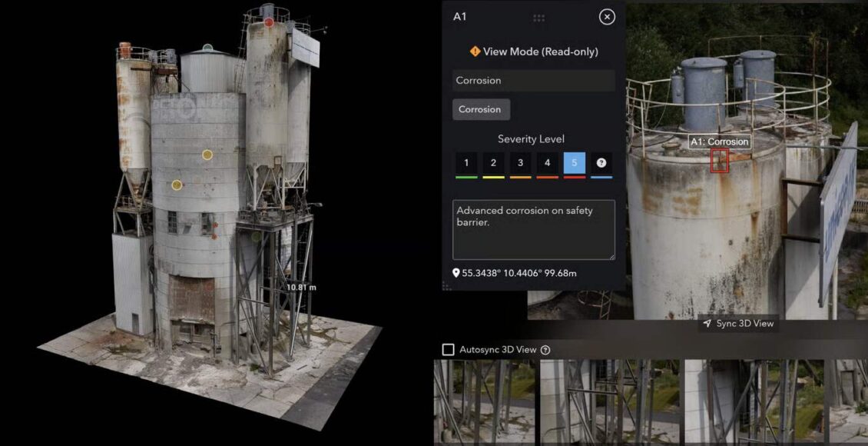This screenshot has width=868, height=446.
Task: Choose severity level 5
Action: click(574, 163)
